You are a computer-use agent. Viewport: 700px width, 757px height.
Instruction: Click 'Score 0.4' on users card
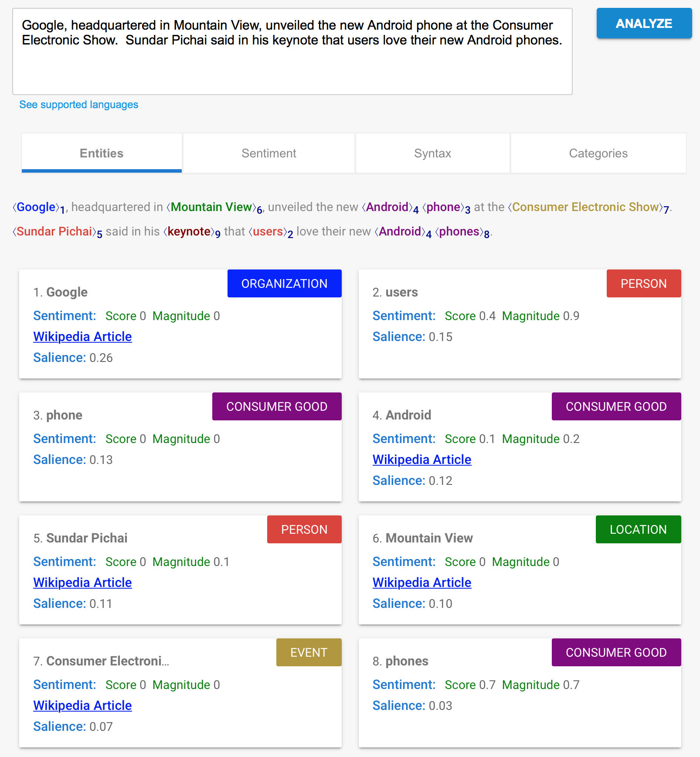tap(470, 316)
